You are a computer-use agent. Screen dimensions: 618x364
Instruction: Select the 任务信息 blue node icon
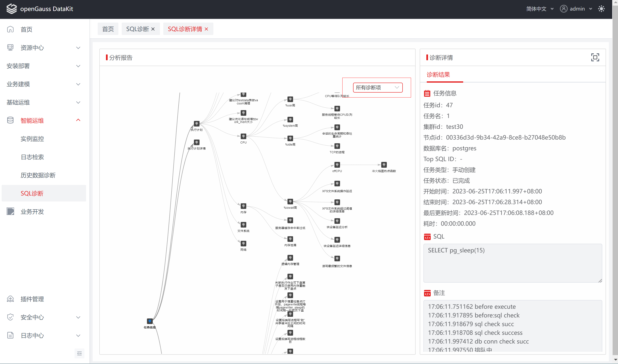tap(150, 321)
